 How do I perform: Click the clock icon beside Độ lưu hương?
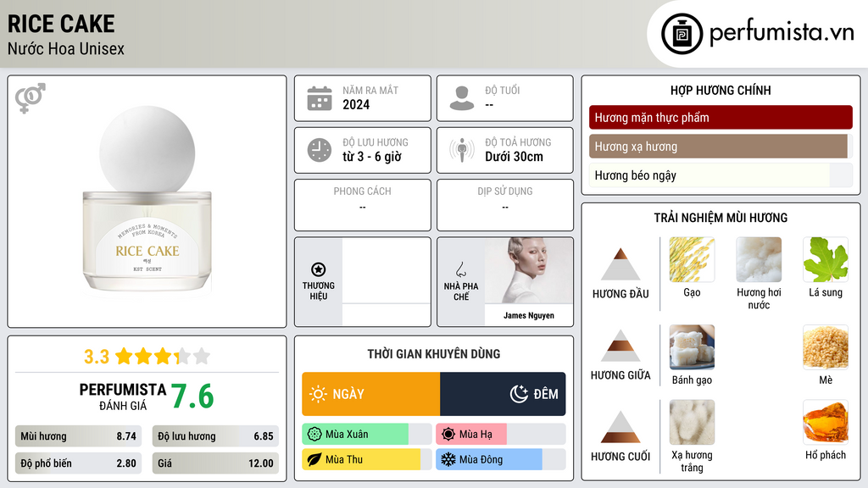pyautogui.click(x=320, y=150)
